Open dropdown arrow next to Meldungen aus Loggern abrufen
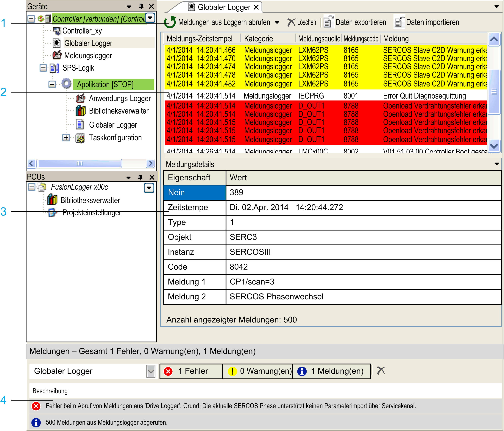The width and height of the screenshot is (504, 431). click(277, 22)
